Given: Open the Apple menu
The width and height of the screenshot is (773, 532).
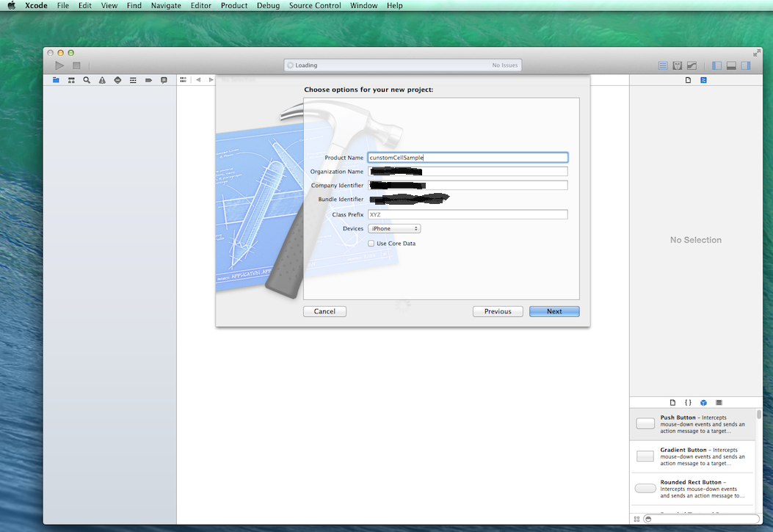Looking at the screenshot, I should (x=11, y=5).
